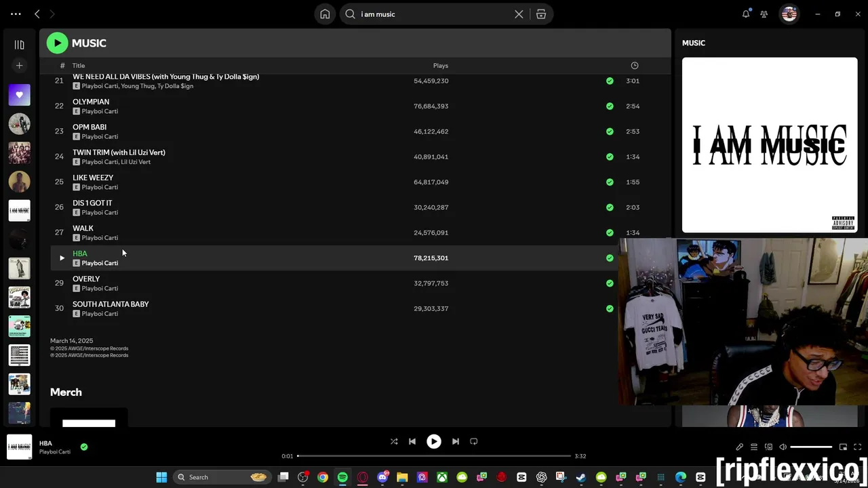Image resolution: width=868 pixels, height=488 pixels.
Task: Open connect to a device icon
Action: [x=768, y=447]
